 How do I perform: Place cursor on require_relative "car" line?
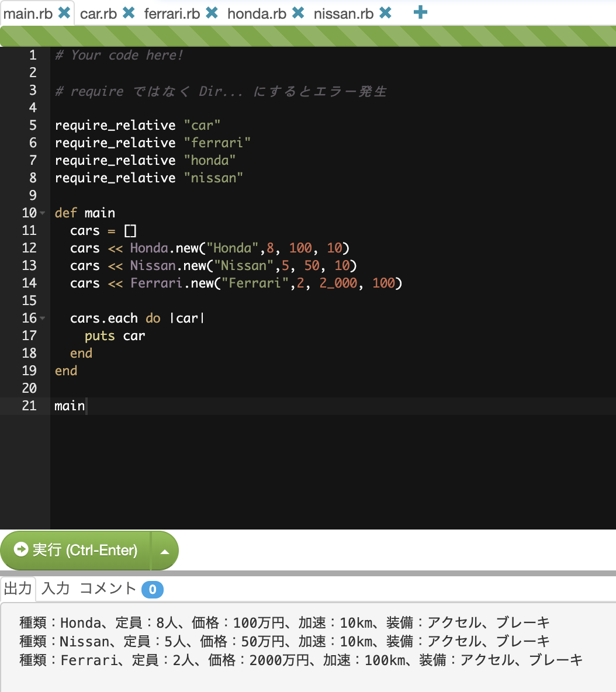tap(137, 125)
